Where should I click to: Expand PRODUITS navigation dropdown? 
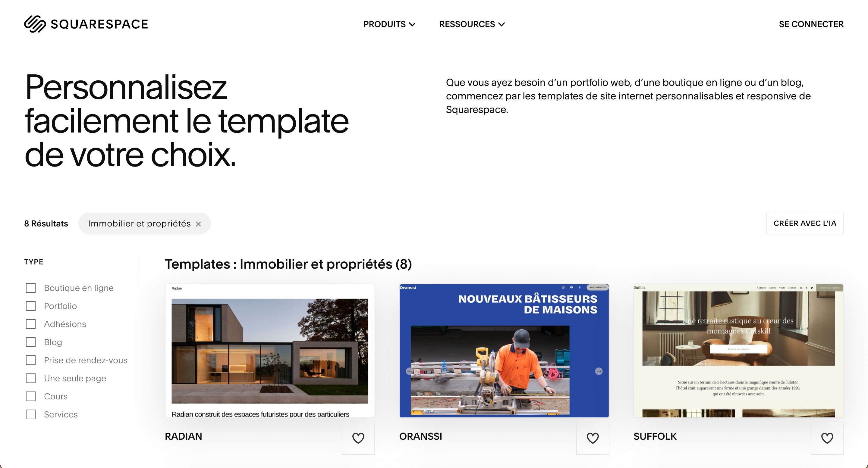coord(390,24)
